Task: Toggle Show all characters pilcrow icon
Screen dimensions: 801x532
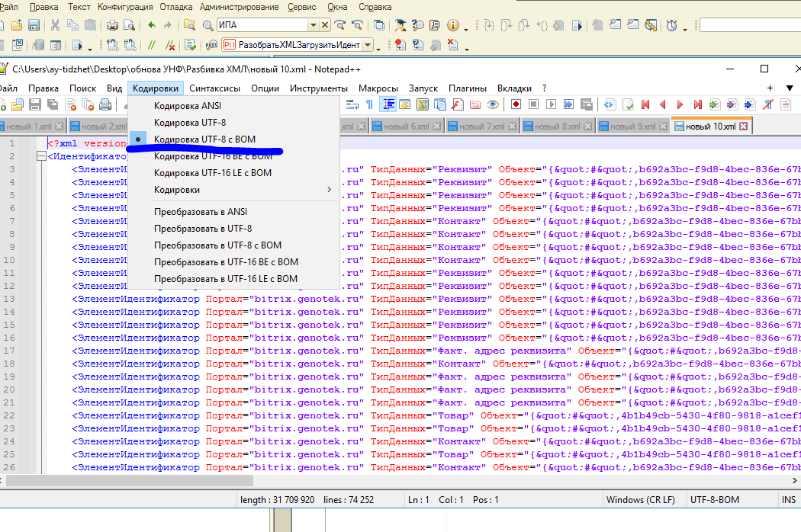Action: [x=369, y=104]
